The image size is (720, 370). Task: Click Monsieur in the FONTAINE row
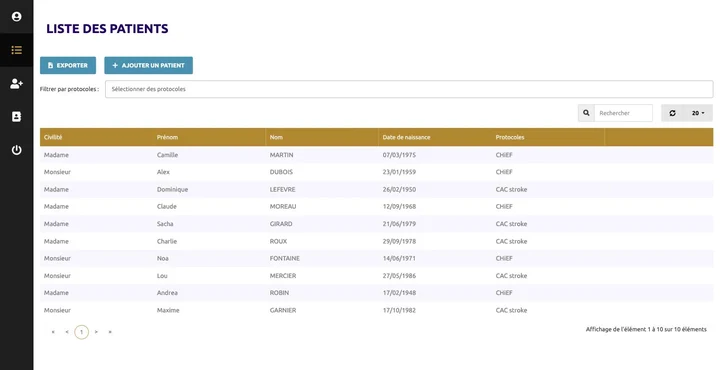tap(57, 258)
